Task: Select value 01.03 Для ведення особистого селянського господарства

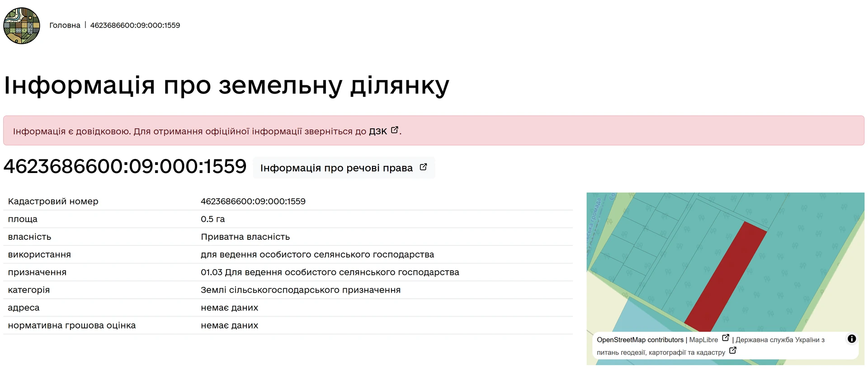Action: tap(330, 272)
